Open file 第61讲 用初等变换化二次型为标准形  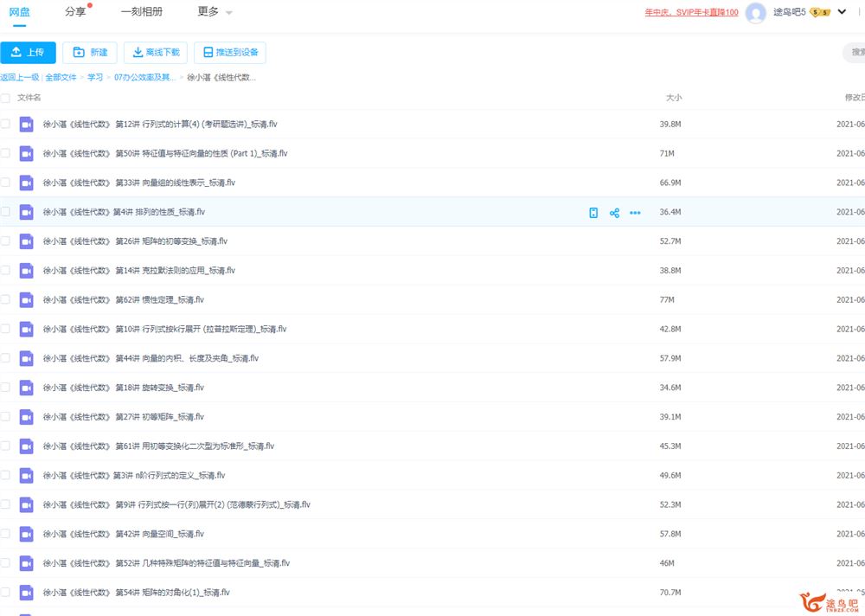click(x=159, y=446)
